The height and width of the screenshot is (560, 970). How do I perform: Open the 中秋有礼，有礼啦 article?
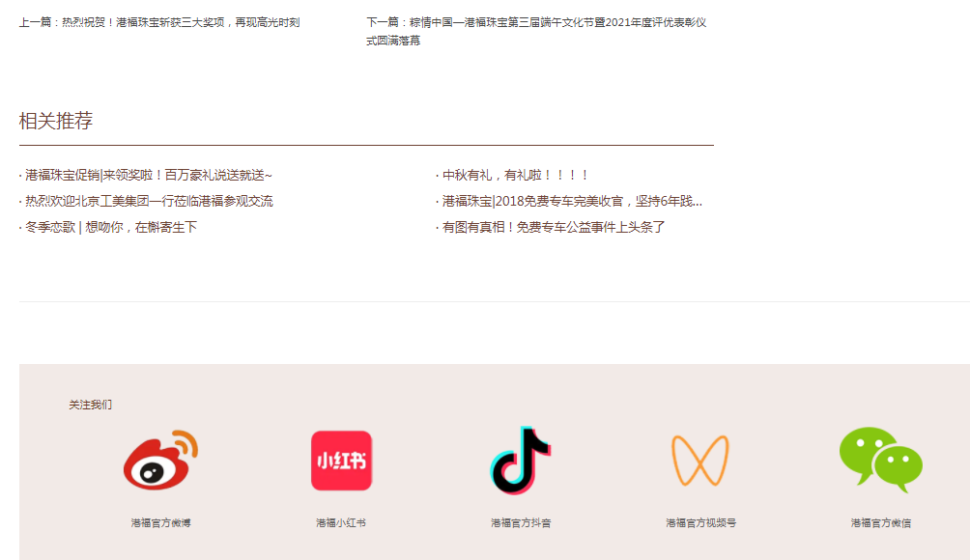click(x=516, y=175)
